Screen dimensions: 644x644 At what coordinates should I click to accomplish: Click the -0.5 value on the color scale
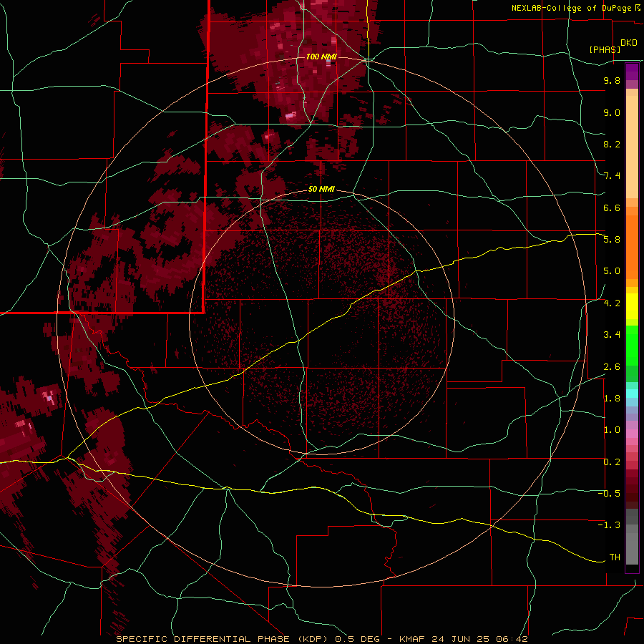click(609, 494)
